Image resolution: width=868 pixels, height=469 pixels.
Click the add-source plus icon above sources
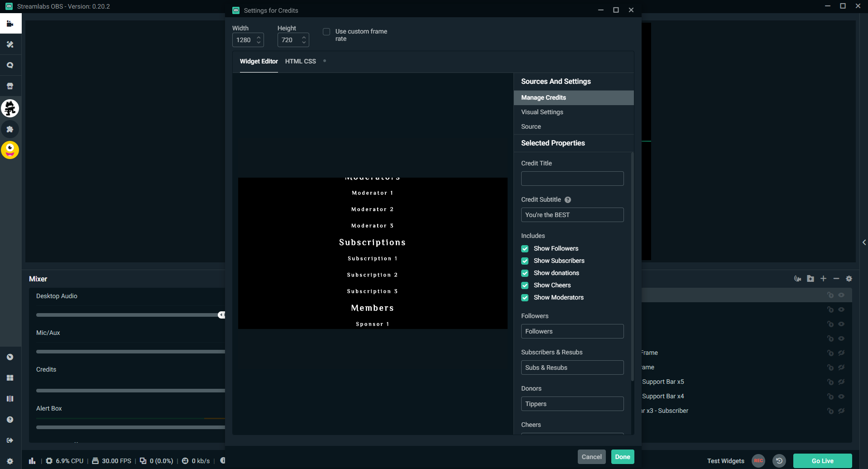pos(823,279)
